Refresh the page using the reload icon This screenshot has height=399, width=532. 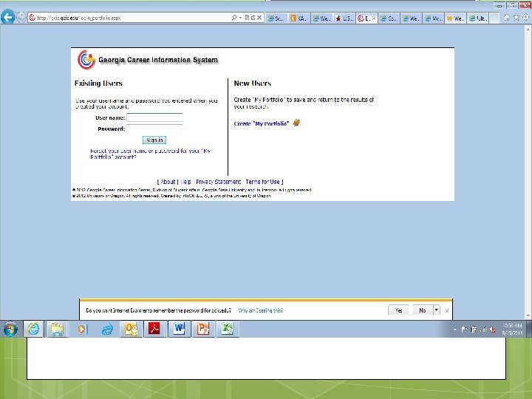pos(253,18)
